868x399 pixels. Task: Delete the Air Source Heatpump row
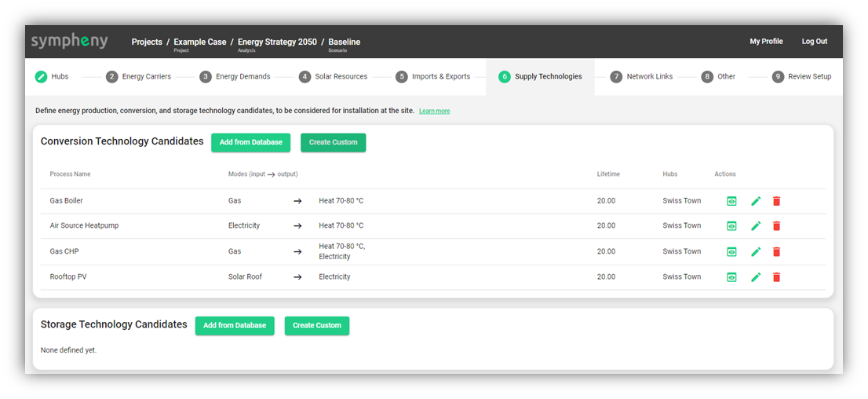click(x=776, y=226)
